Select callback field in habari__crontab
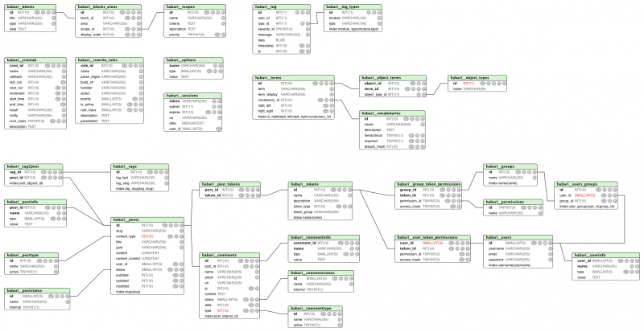644x332 pixels. (x=35, y=76)
